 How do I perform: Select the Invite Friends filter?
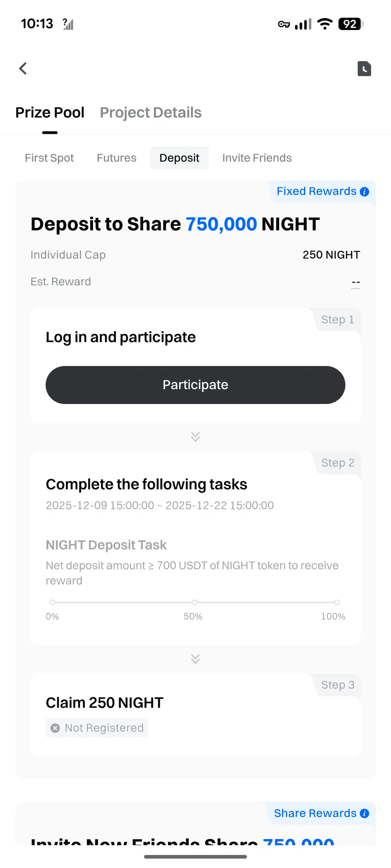[x=257, y=158]
